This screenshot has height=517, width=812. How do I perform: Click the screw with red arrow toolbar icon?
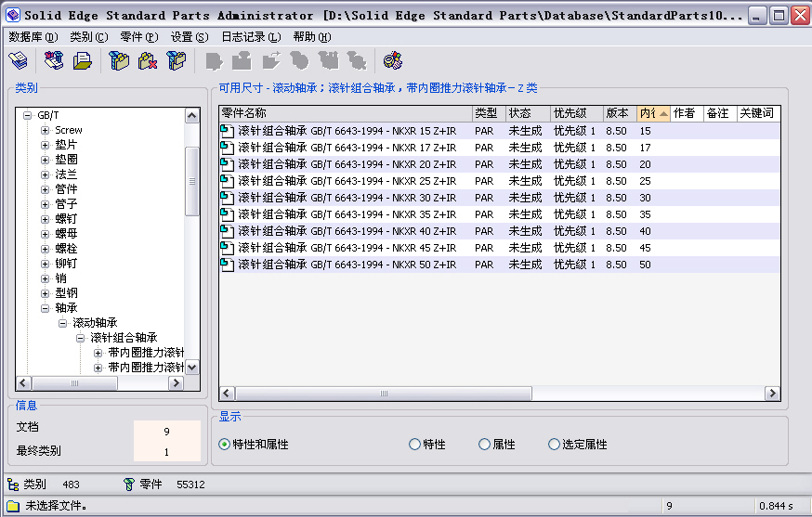[x=53, y=60]
